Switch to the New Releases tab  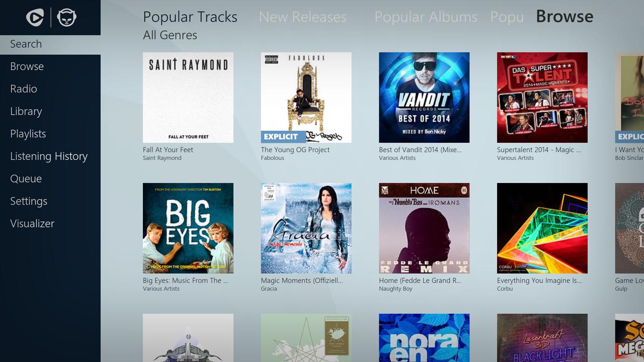302,17
